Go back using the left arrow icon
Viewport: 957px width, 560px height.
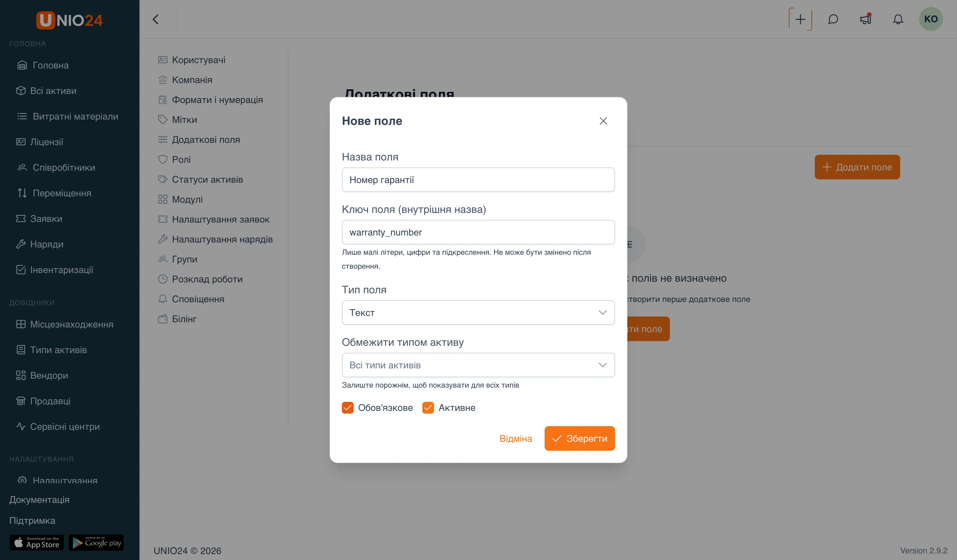[155, 19]
